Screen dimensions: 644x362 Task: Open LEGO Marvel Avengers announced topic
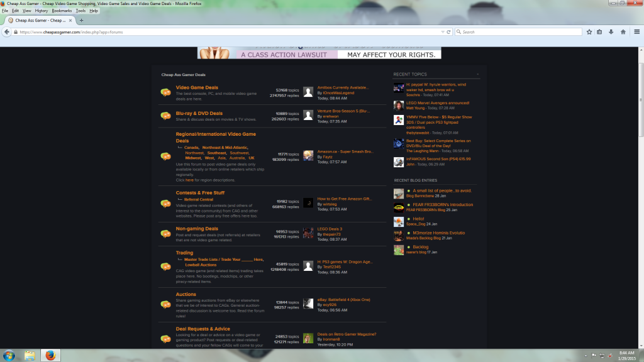pos(438,103)
